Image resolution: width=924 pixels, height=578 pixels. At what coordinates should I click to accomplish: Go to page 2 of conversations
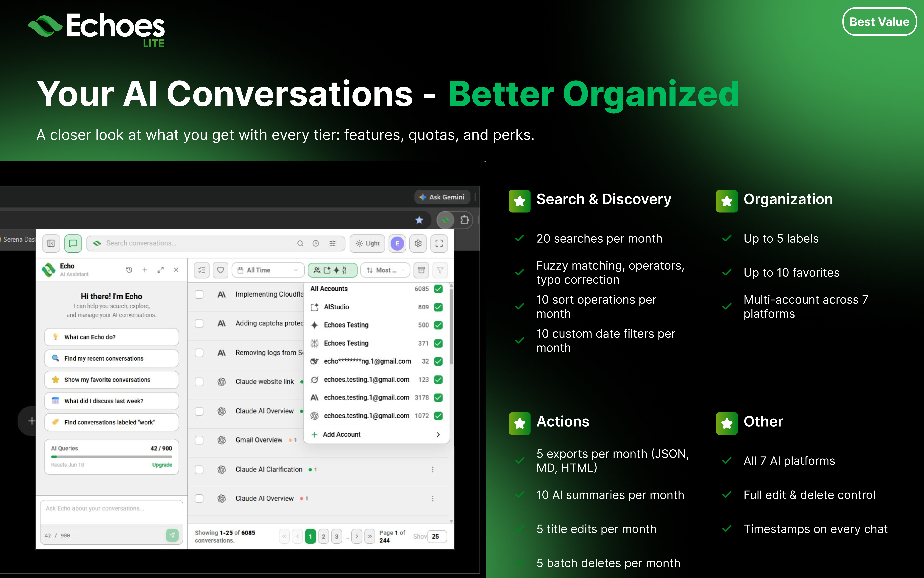pos(323,536)
